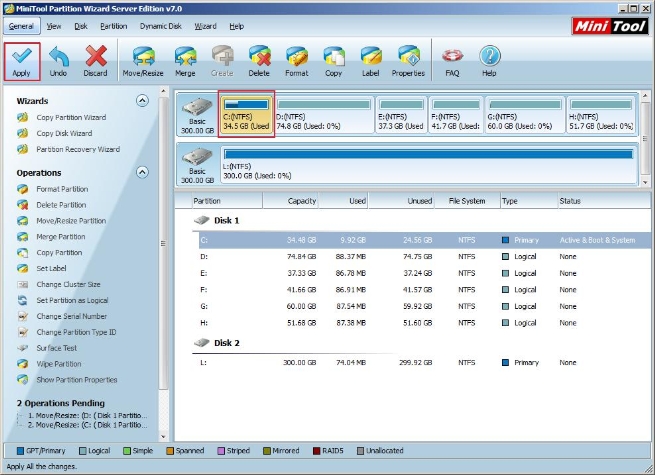
Task: Choose Change Partition Type ID
Action: [x=76, y=332]
